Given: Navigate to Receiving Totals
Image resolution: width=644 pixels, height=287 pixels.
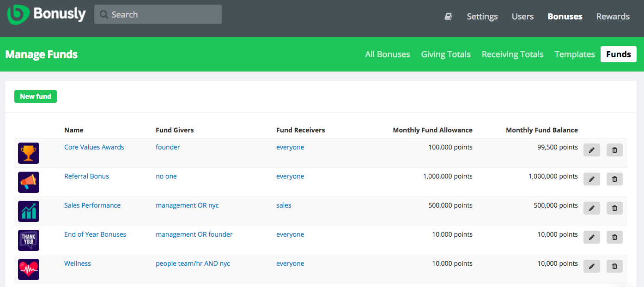Looking at the screenshot, I should click(512, 54).
